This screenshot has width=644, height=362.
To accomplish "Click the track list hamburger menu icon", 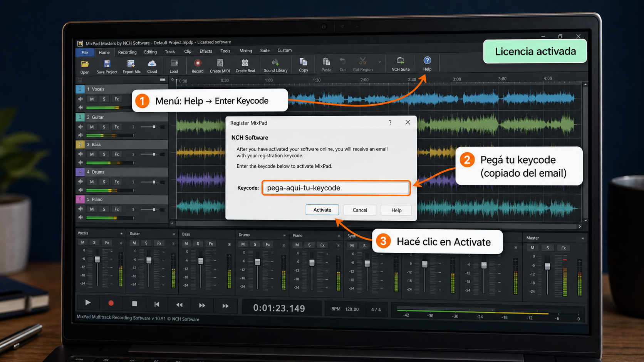I will point(163,80).
